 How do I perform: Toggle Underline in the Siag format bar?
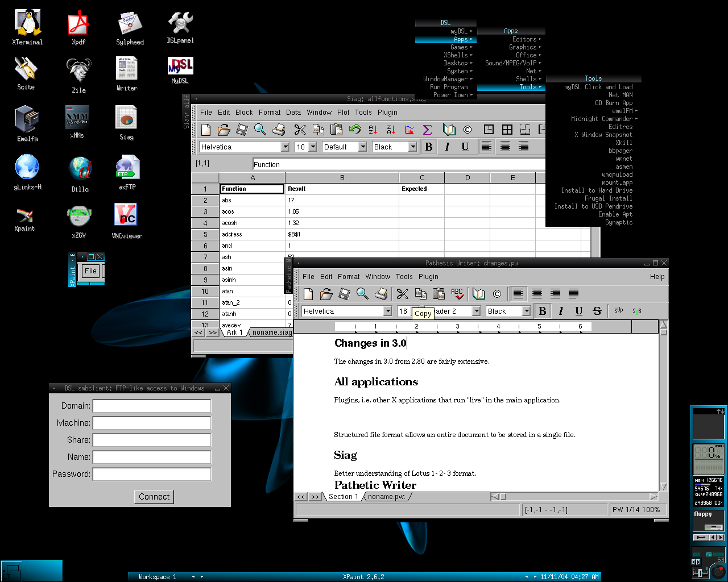pyautogui.click(x=465, y=147)
